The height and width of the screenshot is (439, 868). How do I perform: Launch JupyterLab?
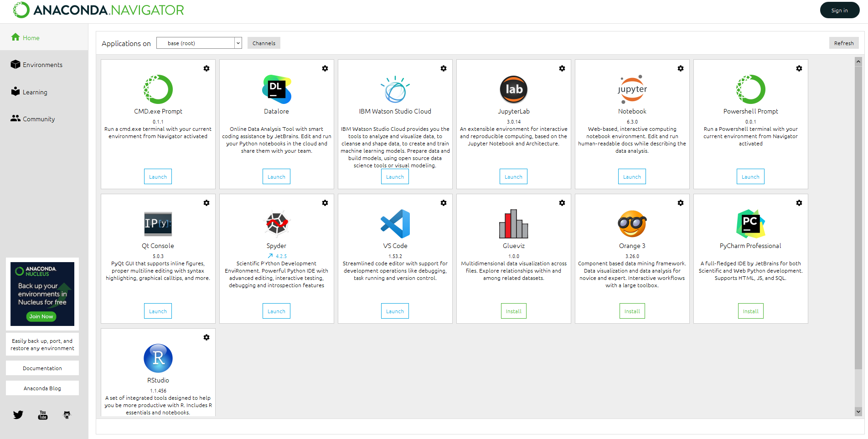point(514,176)
